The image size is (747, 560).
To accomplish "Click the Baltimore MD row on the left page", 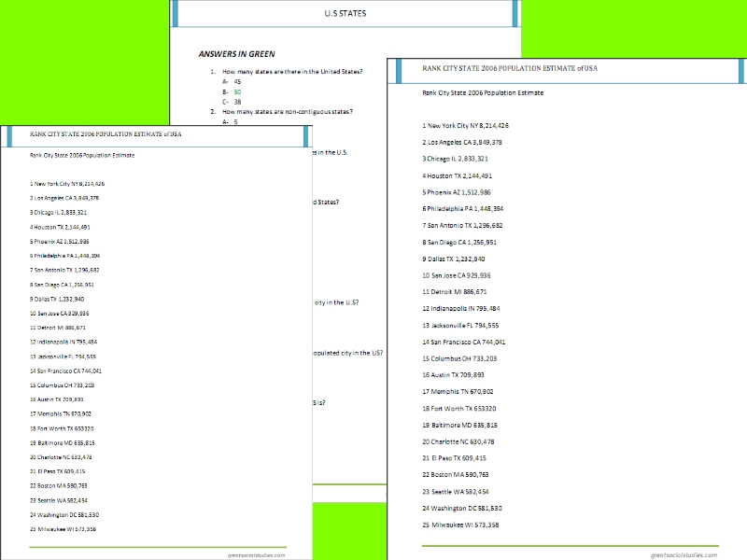I will tap(63, 442).
